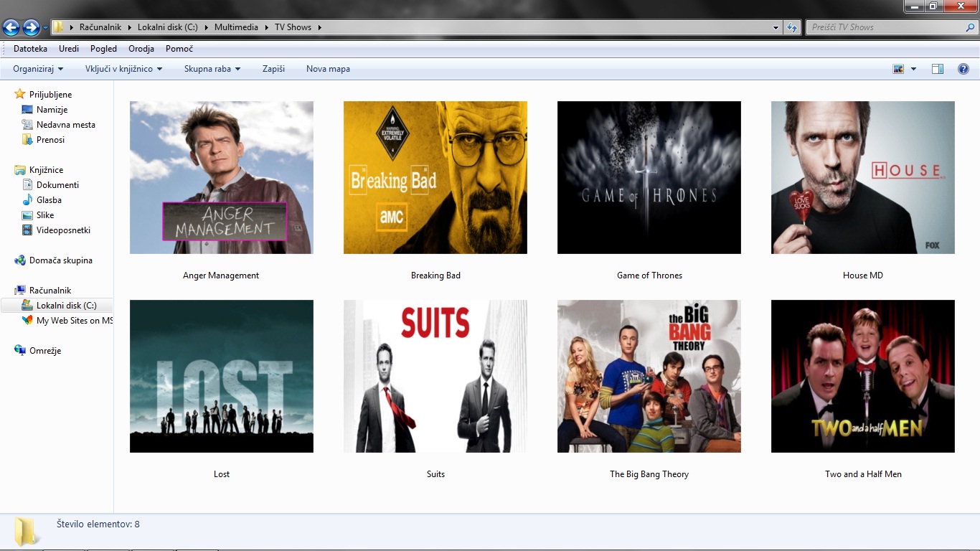Select Računalnik in the address path
Image resolution: width=980 pixels, height=551 pixels.
click(x=100, y=27)
